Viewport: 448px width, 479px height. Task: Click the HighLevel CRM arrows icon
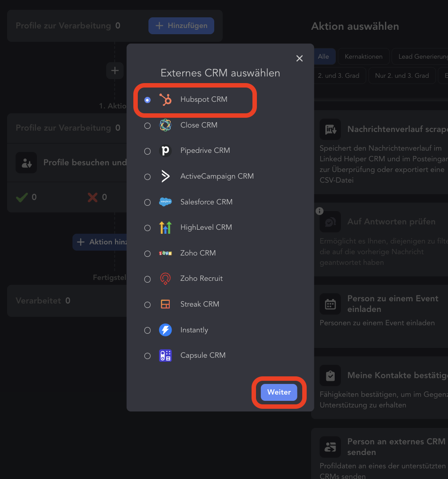tap(165, 228)
